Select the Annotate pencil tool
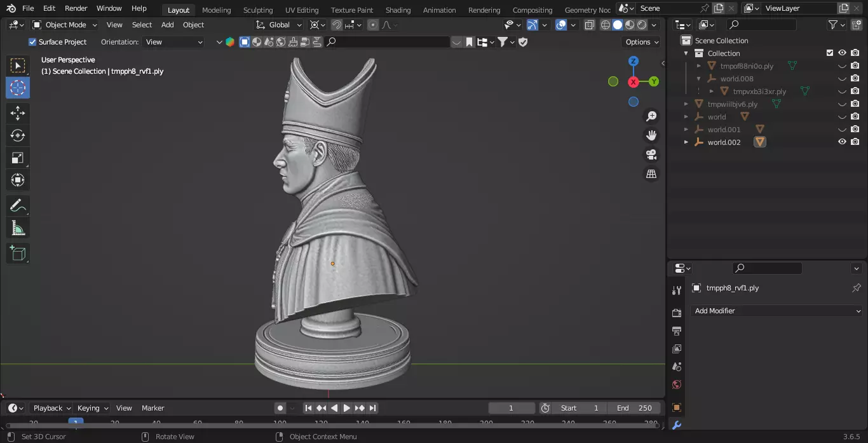 pos(18,205)
